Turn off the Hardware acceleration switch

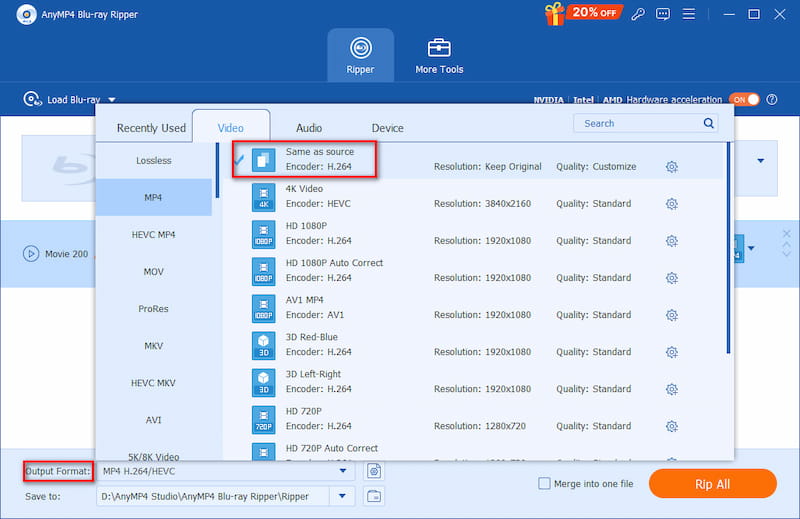tap(745, 100)
